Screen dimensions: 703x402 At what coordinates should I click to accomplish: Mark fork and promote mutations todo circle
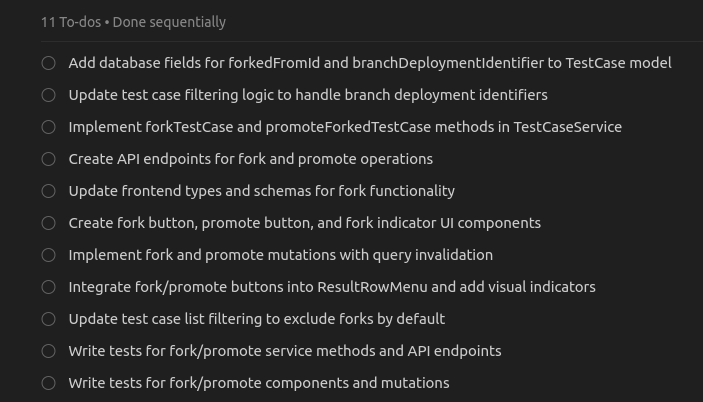48,255
